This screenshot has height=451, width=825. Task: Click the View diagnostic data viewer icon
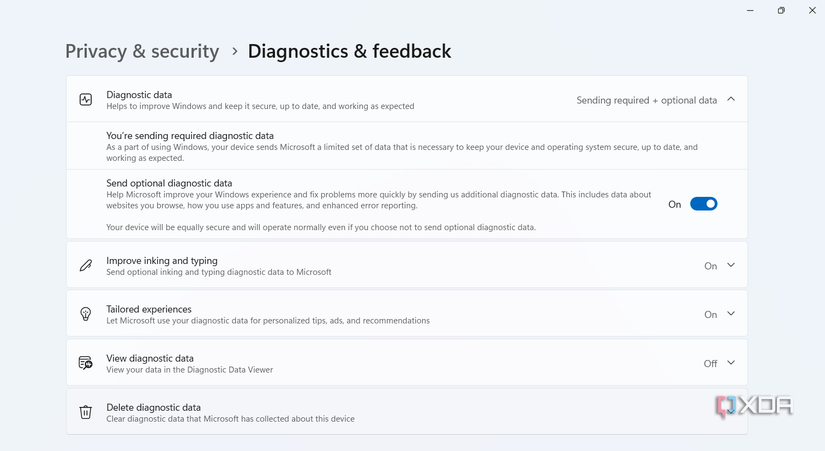(86, 363)
